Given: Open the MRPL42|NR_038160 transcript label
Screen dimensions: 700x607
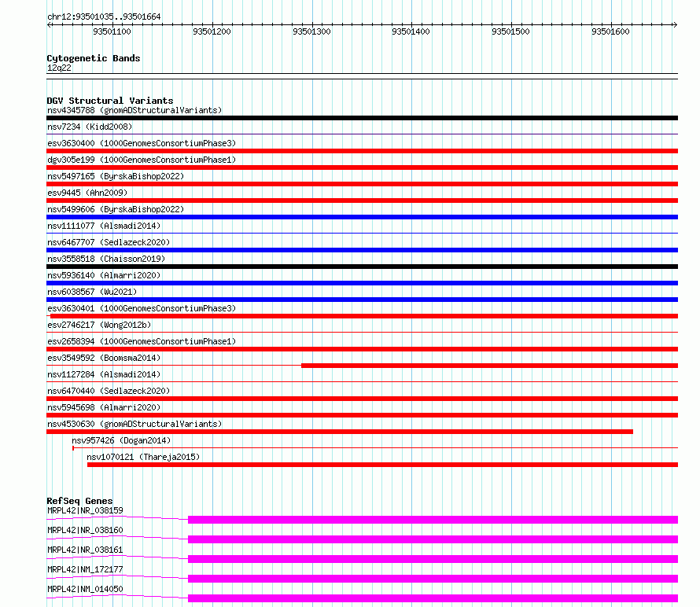Looking at the screenshot, I should 85,530.
